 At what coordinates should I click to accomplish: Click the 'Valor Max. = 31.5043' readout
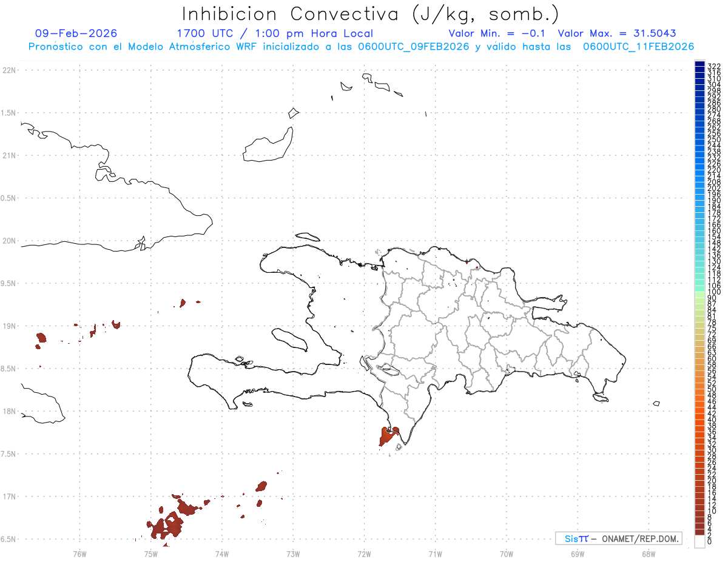coord(617,33)
